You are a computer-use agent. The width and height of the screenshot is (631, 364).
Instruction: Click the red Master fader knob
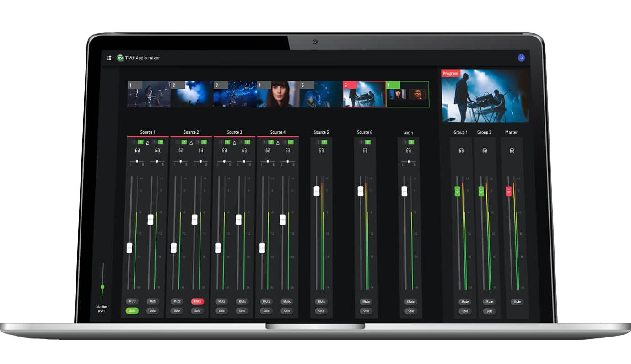click(508, 191)
